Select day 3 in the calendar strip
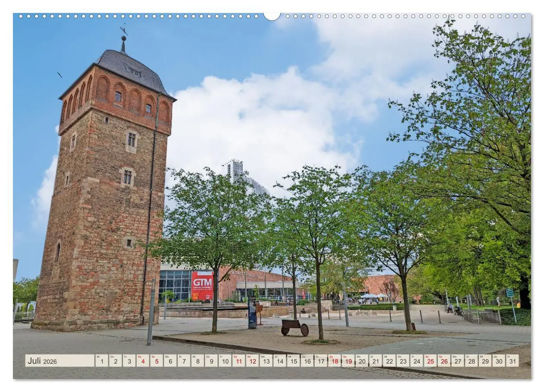 (x=129, y=361)
